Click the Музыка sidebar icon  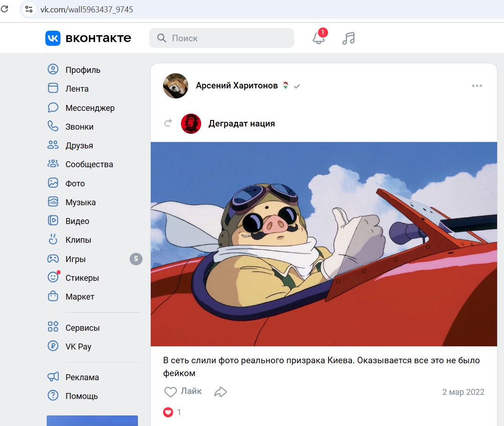(x=53, y=202)
